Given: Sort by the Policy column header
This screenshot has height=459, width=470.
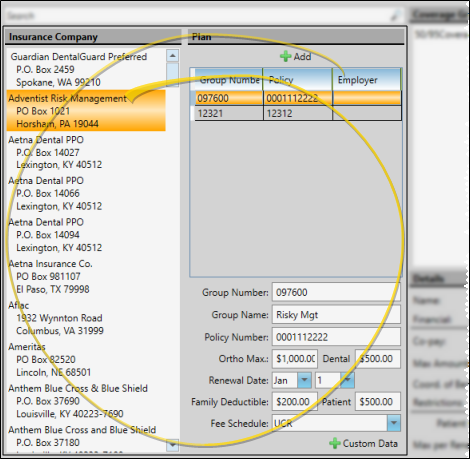Looking at the screenshot, I should point(298,80).
